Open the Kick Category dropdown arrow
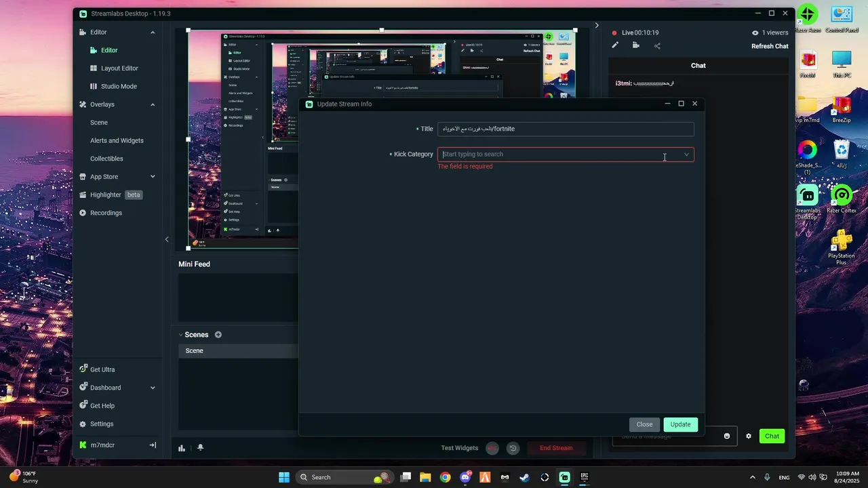The image size is (868, 488). [x=686, y=155]
